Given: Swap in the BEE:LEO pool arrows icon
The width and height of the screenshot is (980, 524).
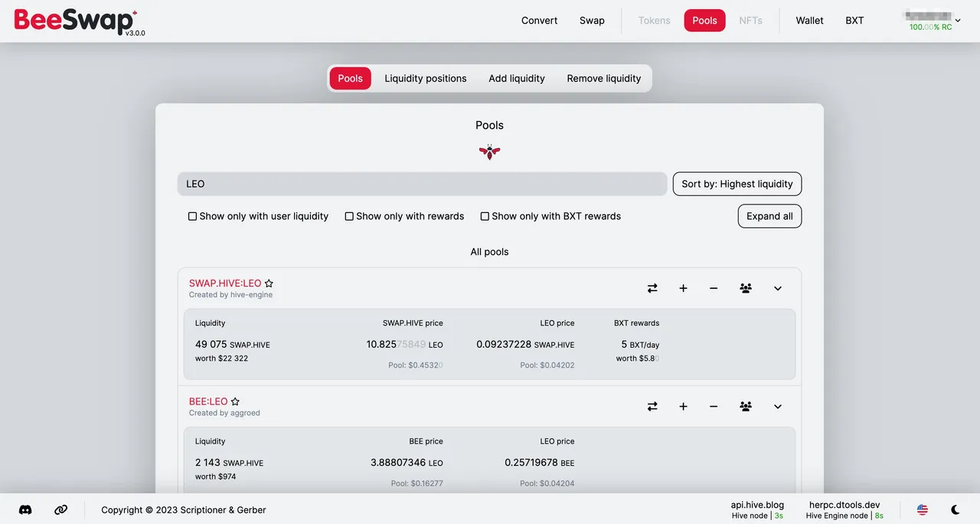Looking at the screenshot, I should (652, 406).
